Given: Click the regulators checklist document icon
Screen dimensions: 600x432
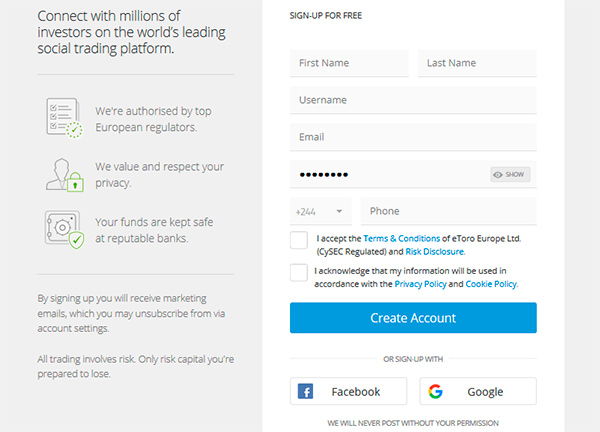Looking at the screenshot, I should [64, 118].
